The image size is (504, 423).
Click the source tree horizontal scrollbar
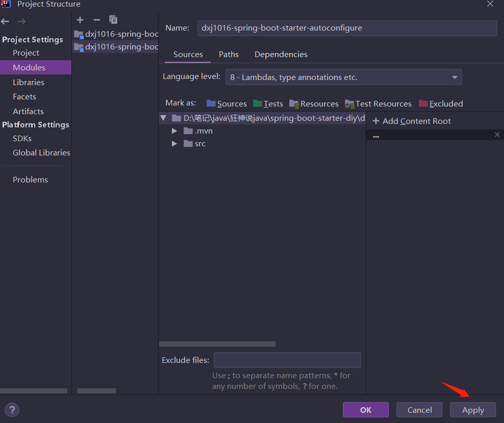pyautogui.click(x=217, y=344)
